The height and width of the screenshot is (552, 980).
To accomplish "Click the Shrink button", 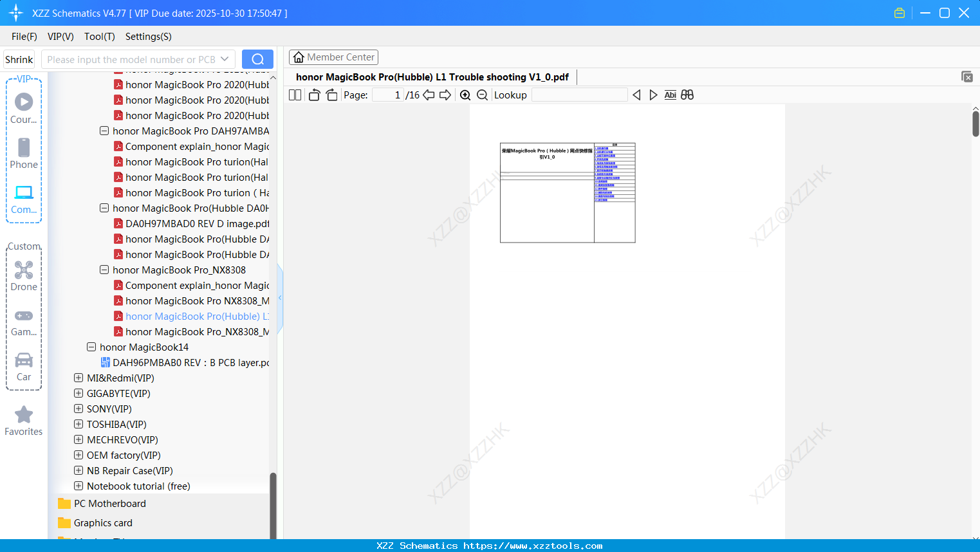I will (19, 59).
